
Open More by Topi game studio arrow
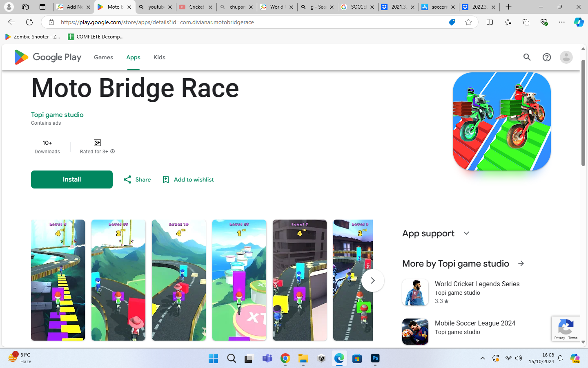tap(521, 263)
